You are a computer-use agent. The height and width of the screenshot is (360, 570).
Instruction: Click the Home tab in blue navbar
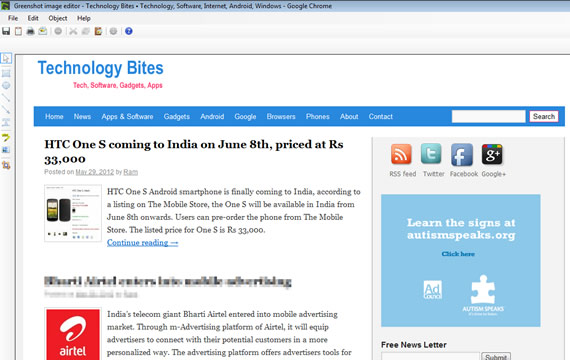coord(54,116)
